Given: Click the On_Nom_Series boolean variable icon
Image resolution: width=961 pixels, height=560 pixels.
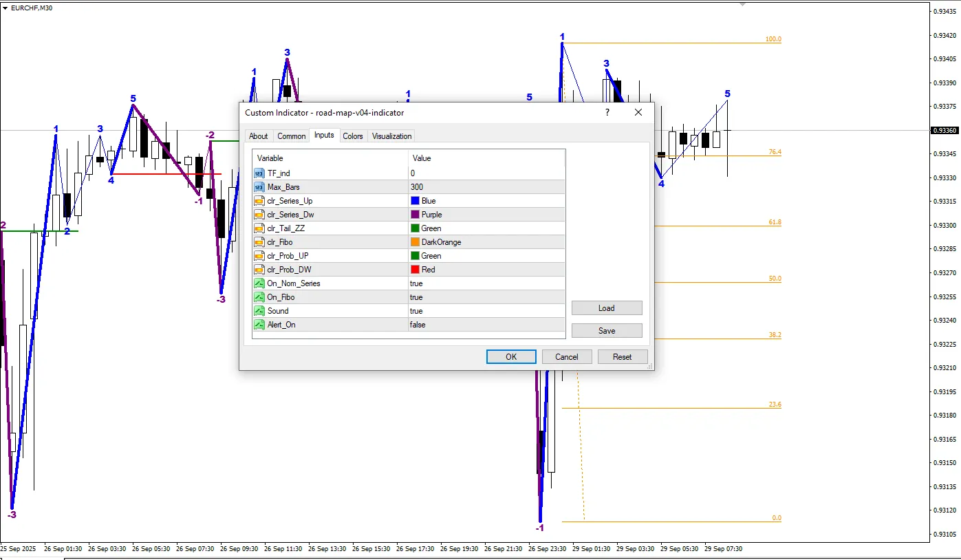Looking at the screenshot, I should click(259, 283).
